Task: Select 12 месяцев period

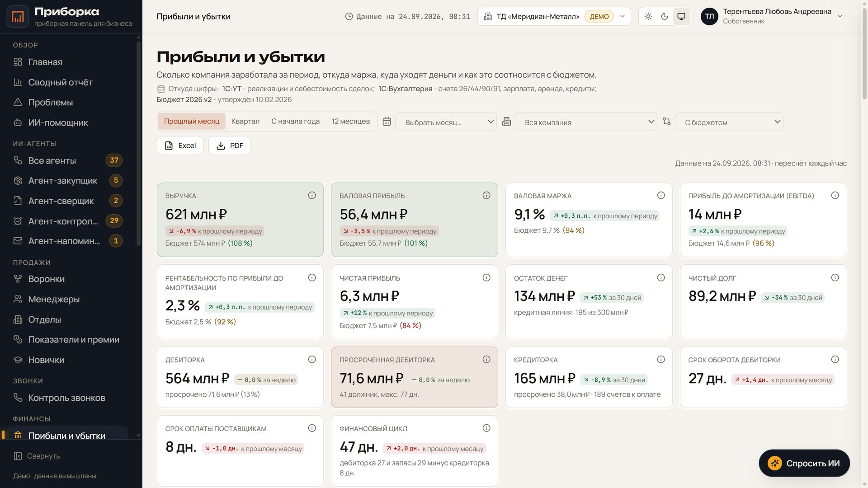Action: (351, 121)
